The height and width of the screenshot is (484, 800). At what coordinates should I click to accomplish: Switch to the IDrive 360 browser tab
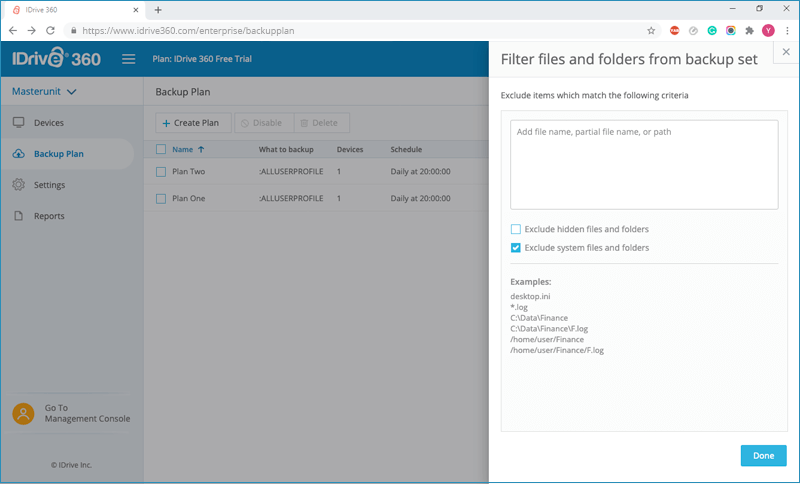click(74, 10)
